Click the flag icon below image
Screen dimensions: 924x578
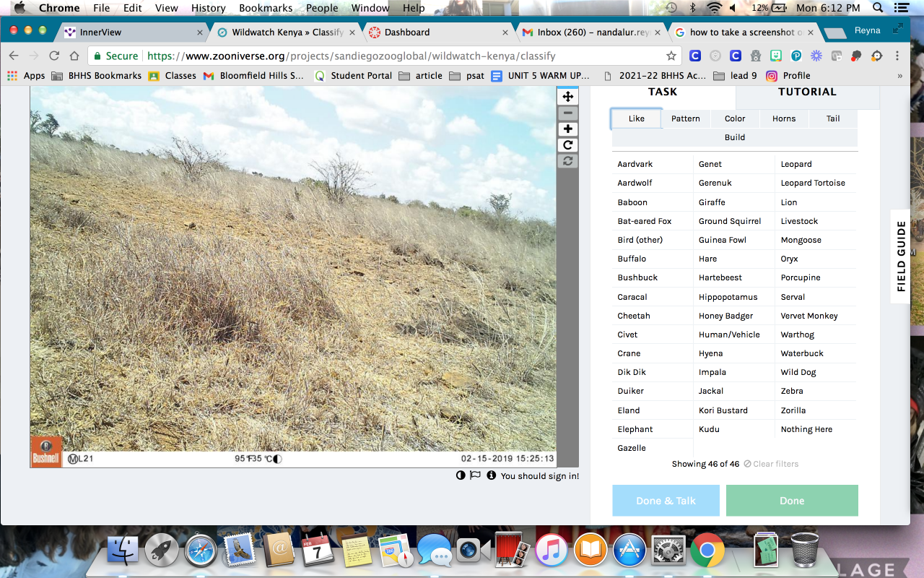coord(475,475)
